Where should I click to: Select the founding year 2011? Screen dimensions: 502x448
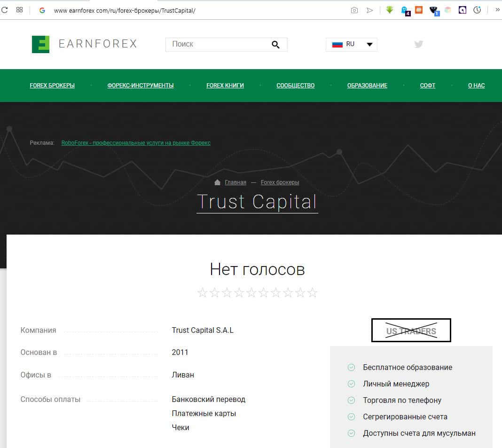tap(180, 352)
